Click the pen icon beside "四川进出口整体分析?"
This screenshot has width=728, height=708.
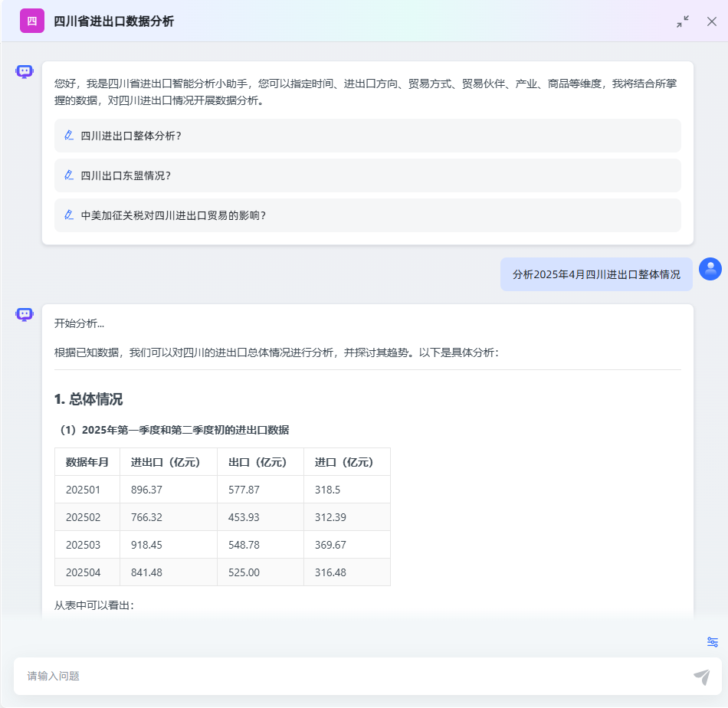(x=68, y=134)
